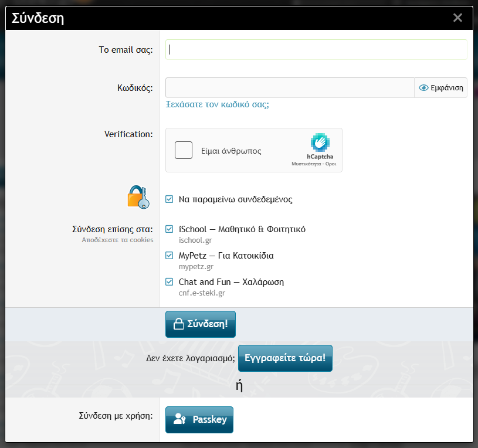Click into the Κωδικός password field
The width and height of the screenshot is (478, 448).
point(290,88)
